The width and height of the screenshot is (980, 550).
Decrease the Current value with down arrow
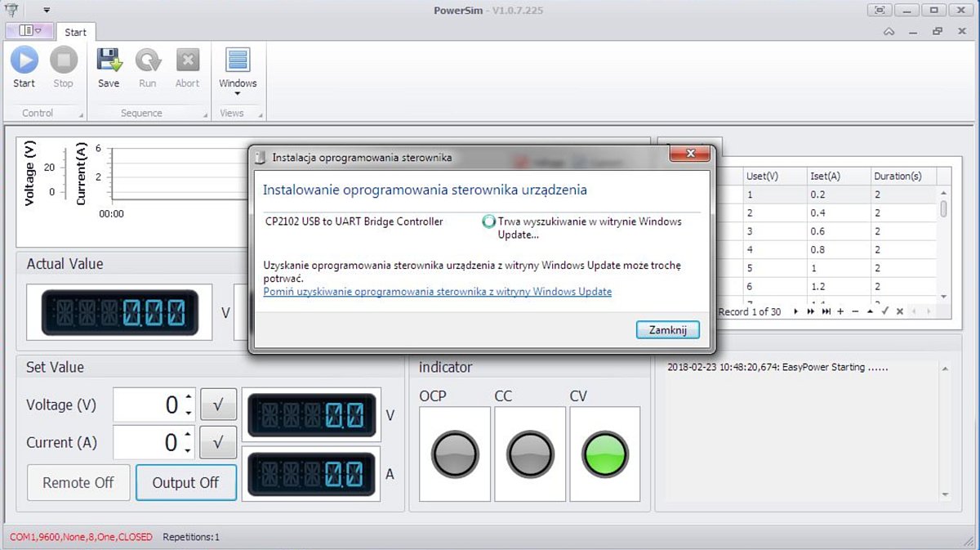pos(189,450)
